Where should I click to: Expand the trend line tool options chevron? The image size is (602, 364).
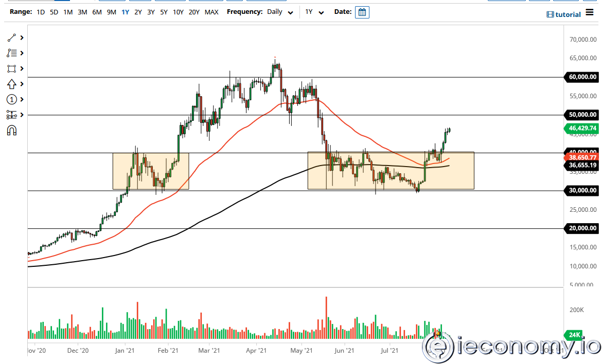tap(21, 38)
